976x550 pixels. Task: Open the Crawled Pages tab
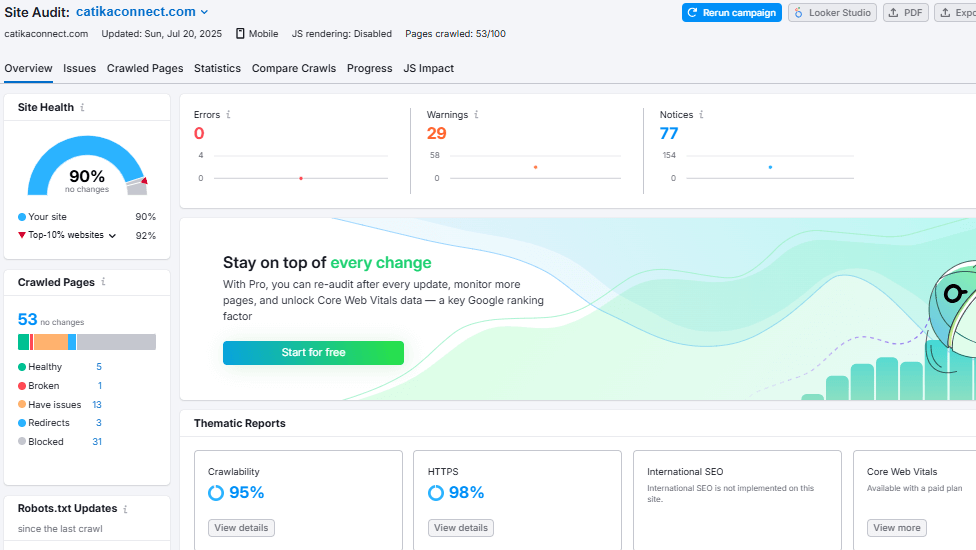(145, 68)
